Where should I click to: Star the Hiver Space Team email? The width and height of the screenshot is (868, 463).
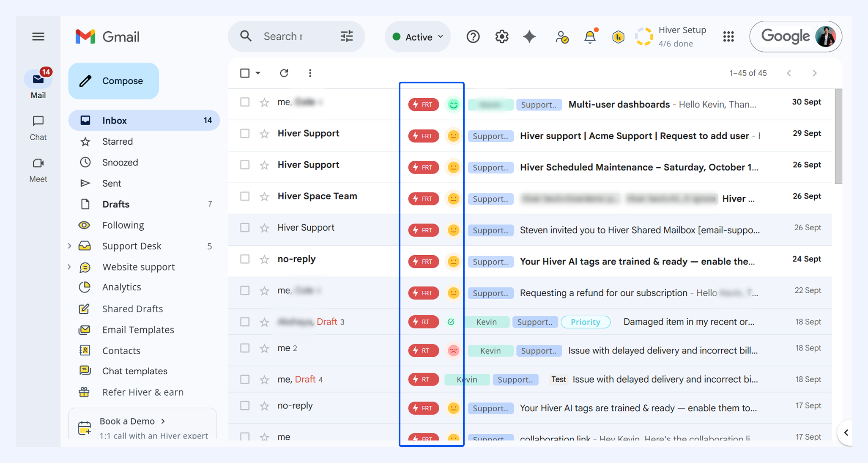(264, 196)
